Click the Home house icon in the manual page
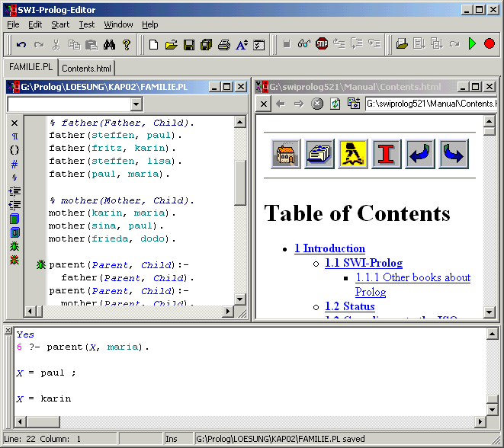The width and height of the screenshot is (504, 448). pyautogui.click(x=286, y=154)
